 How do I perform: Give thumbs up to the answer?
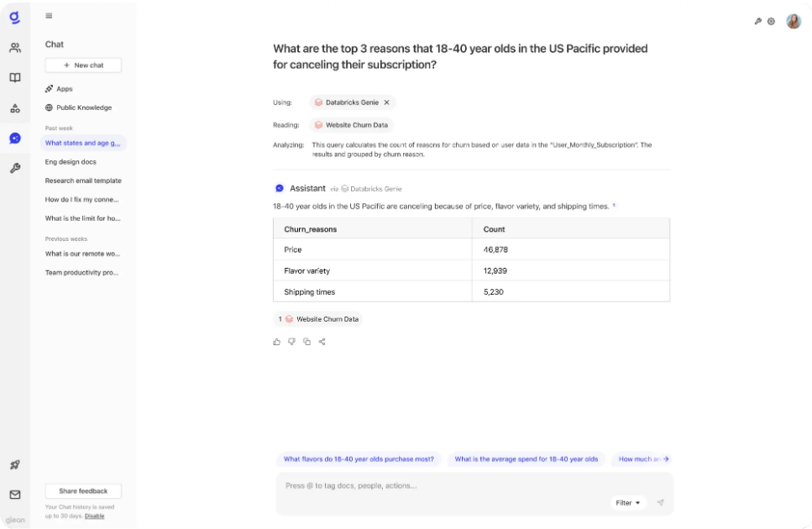(277, 342)
